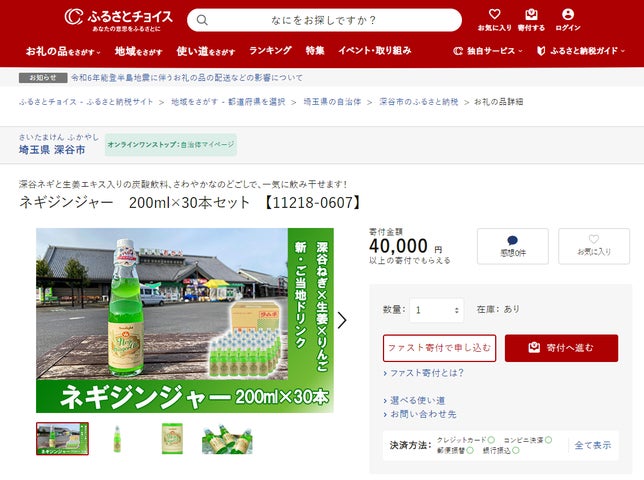Screen dimensions: 644x480
Task: Click breadcrumb 地域をさがす - 都道府県を選択
Action: coord(228,102)
